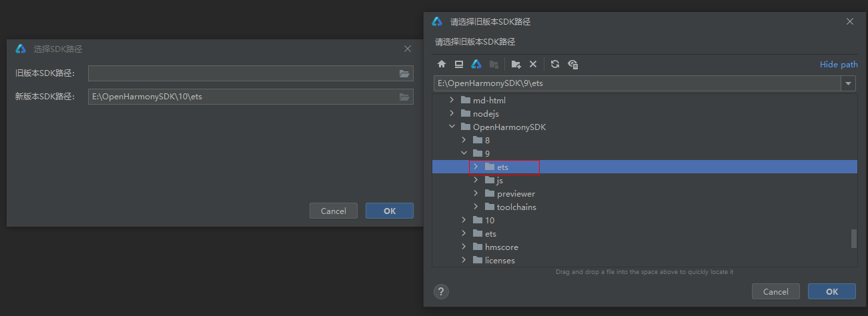Screen dimensions: 868x316
Task: Browse for new version SDK path folder icon
Action: pyautogui.click(x=404, y=97)
